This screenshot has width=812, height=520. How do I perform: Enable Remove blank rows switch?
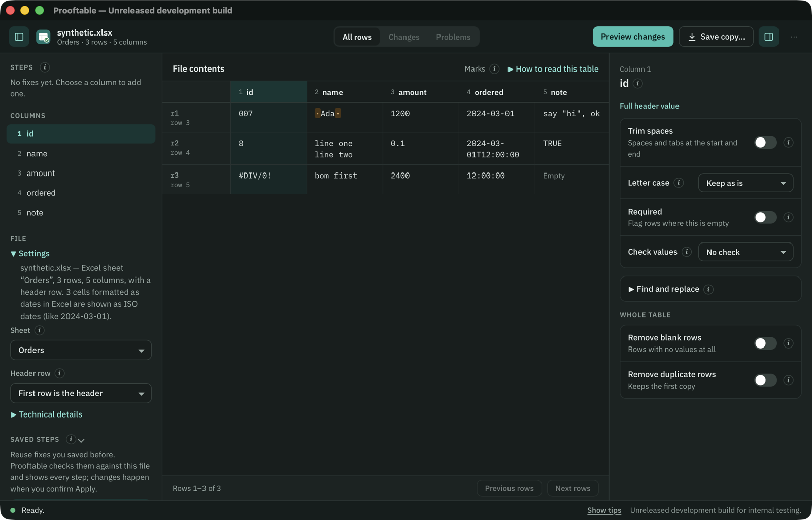(x=765, y=343)
